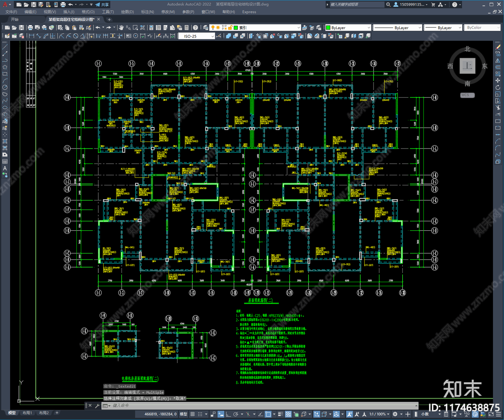Open the QuickCalc calculator icon
The height and width of the screenshot is (420, 504).
(x=186, y=28)
